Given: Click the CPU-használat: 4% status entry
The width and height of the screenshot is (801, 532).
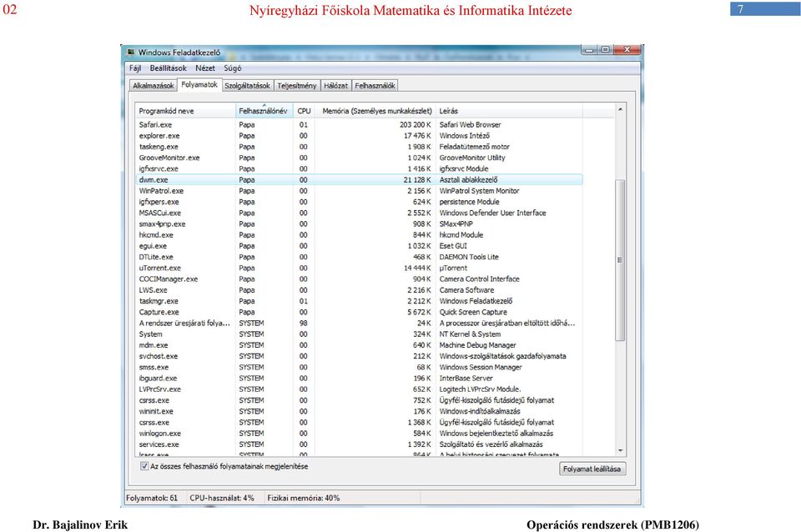Looking at the screenshot, I should (x=222, y=498).
